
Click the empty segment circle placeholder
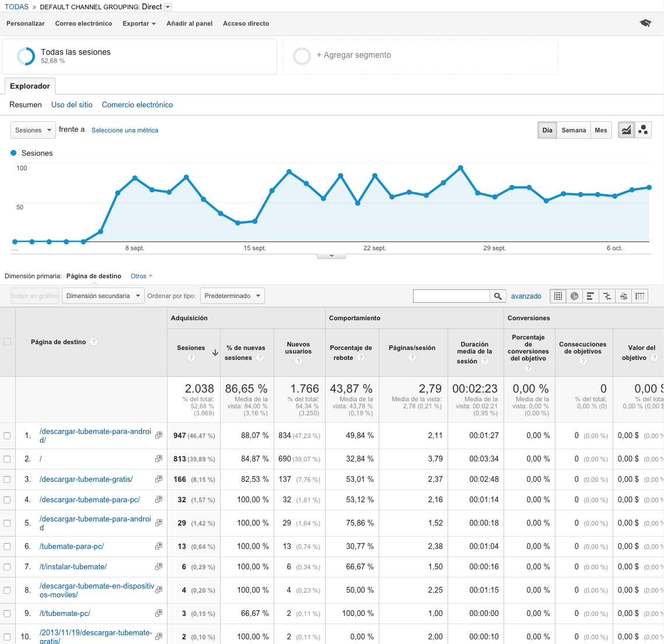pyautogui.click(x=302, y=56)
